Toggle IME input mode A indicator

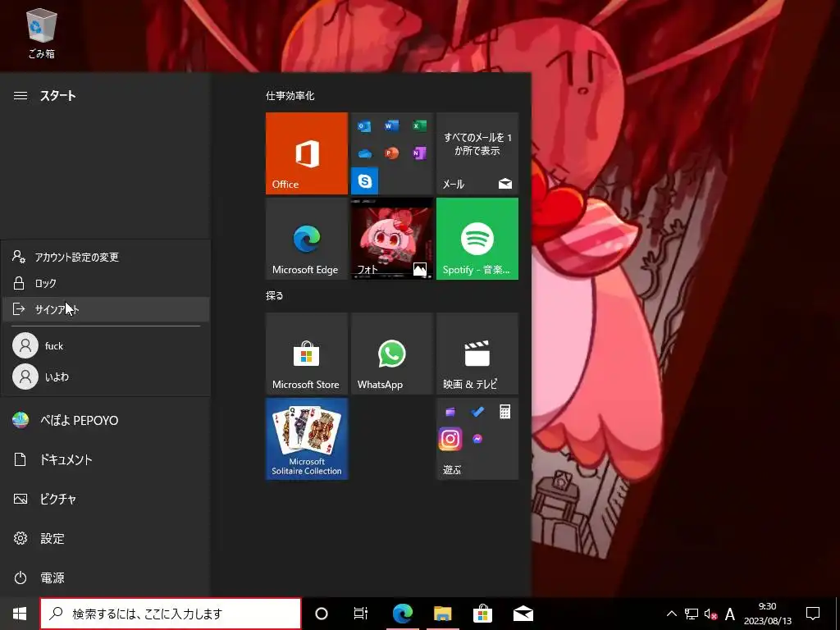[729, 614]
